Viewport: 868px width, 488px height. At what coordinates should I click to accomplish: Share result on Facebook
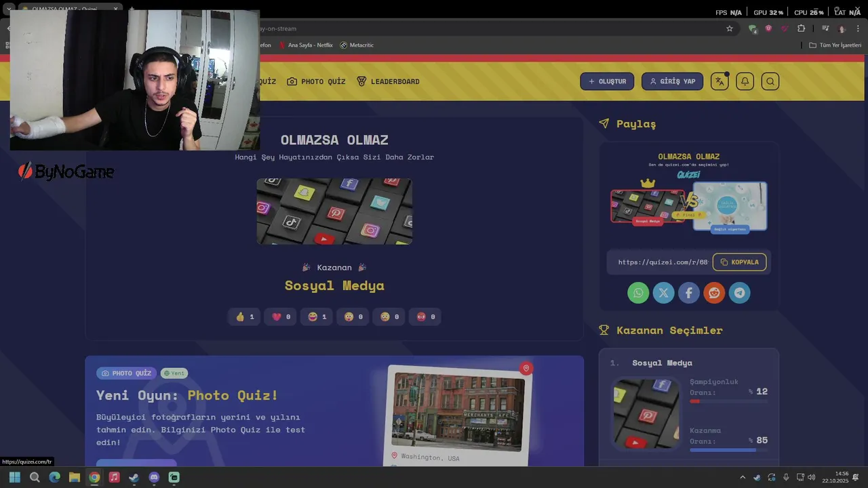coord(689,293)
